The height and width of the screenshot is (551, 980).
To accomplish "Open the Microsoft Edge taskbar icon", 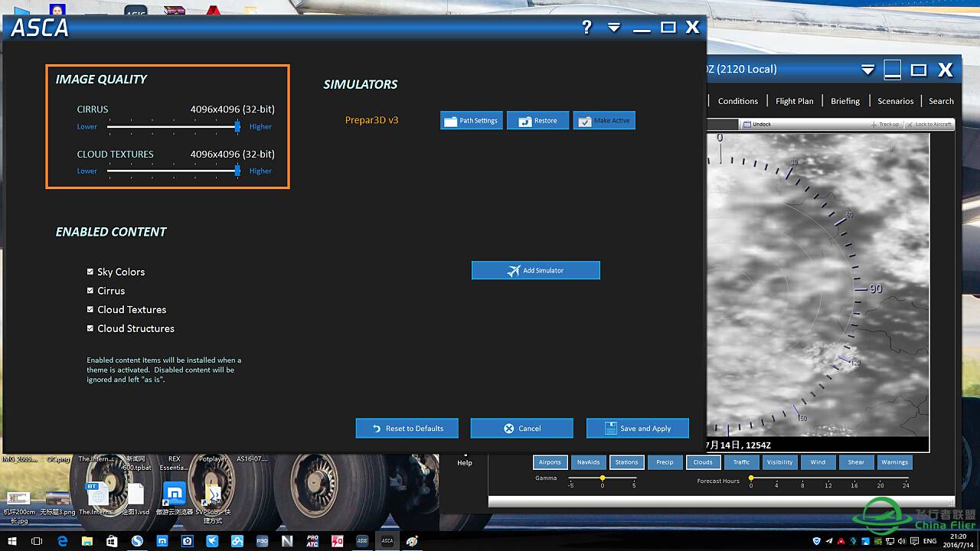I will [63, 541].
